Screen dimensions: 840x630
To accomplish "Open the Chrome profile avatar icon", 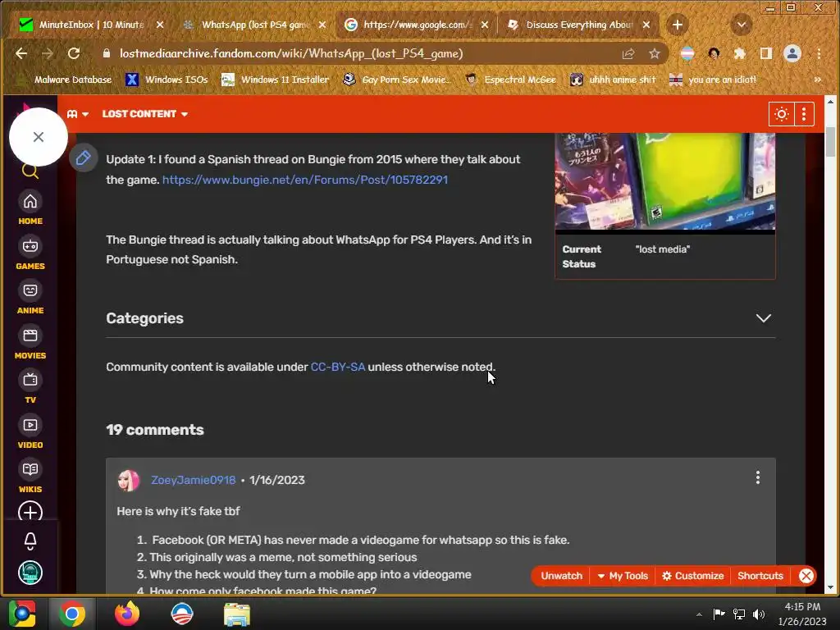I will pyautogui.click(x=792, y=53).
